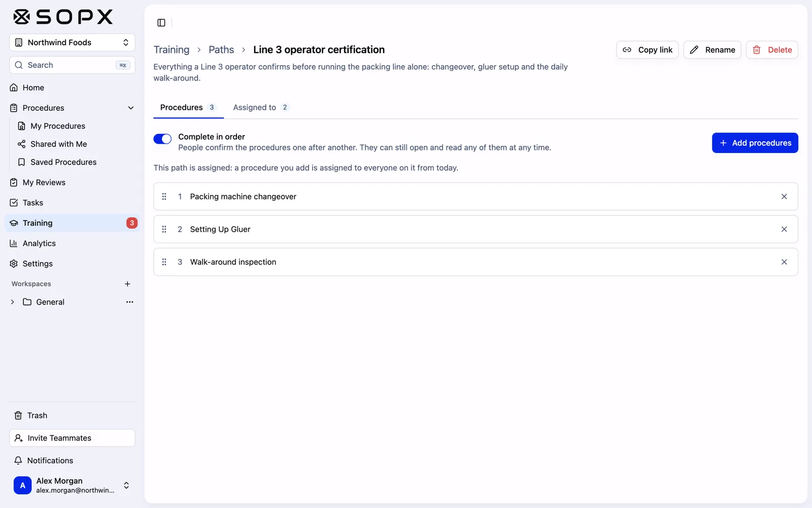Collapse the Procedures sidebar group
Image resolution: width=812 pixels, height=508 pixels.
tap(130, 108)
